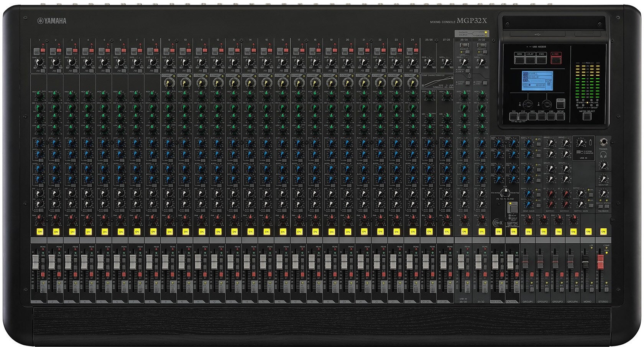
Task: Click the GROUP1 fader cap
Action: pos(525,262)
